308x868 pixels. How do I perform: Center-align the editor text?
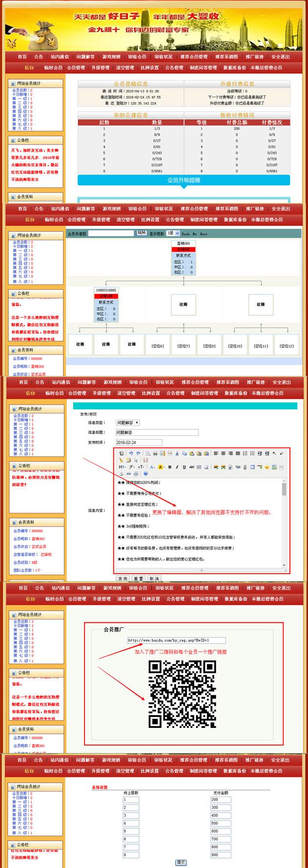pyautogui.click(x=223, y=453)
